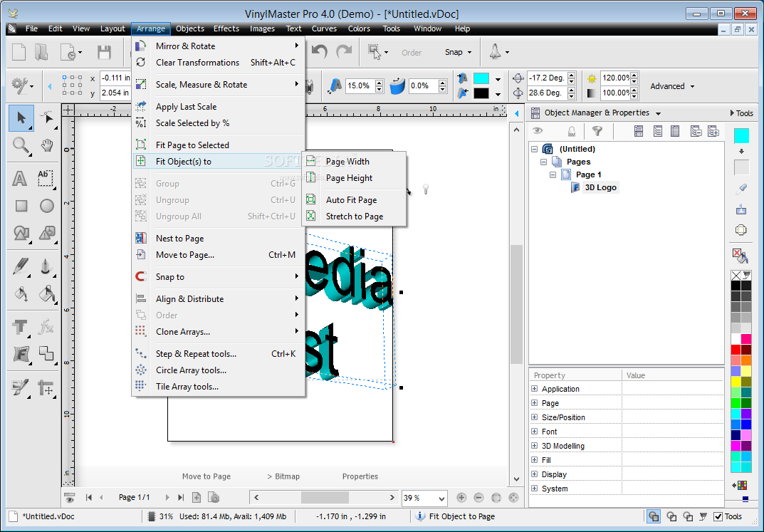Expand the Size/Position property group
The image size is (764, 532).
tap(535, 417)
